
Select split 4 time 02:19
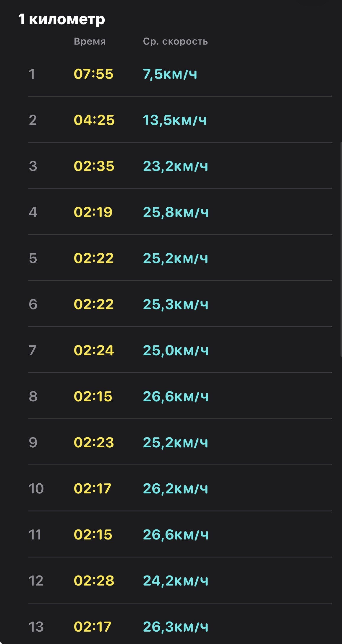93,212
